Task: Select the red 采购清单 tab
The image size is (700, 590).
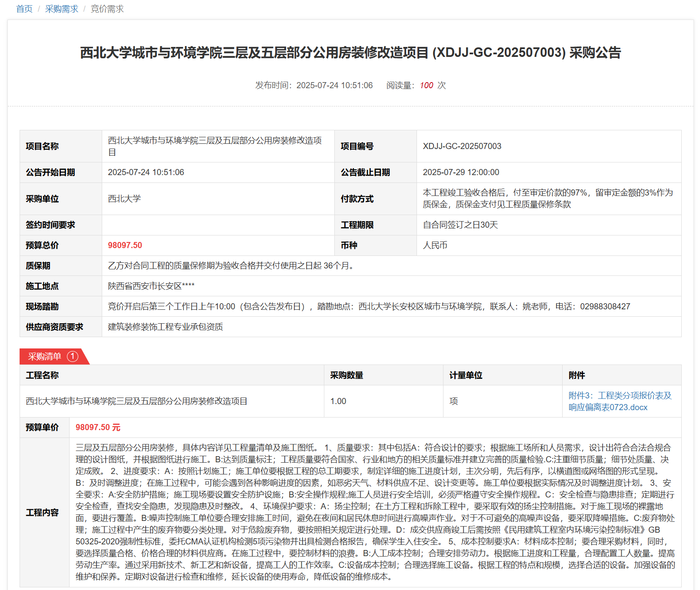Action: pos(45,356)
